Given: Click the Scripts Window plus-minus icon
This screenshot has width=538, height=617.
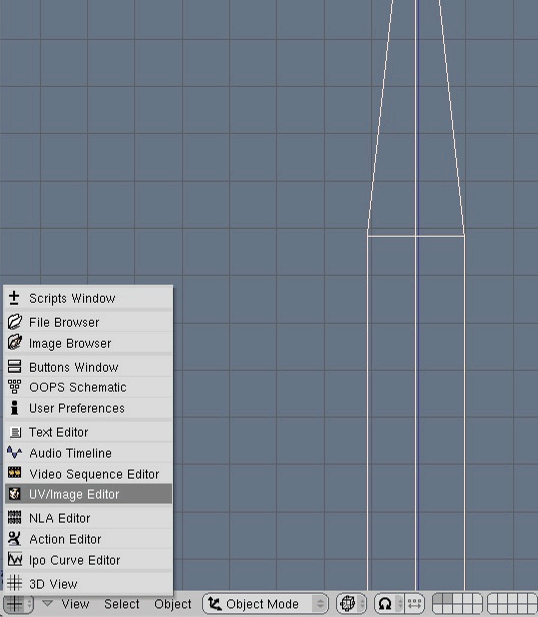Looking at the screenshot, I should click(x=14, y=298).
